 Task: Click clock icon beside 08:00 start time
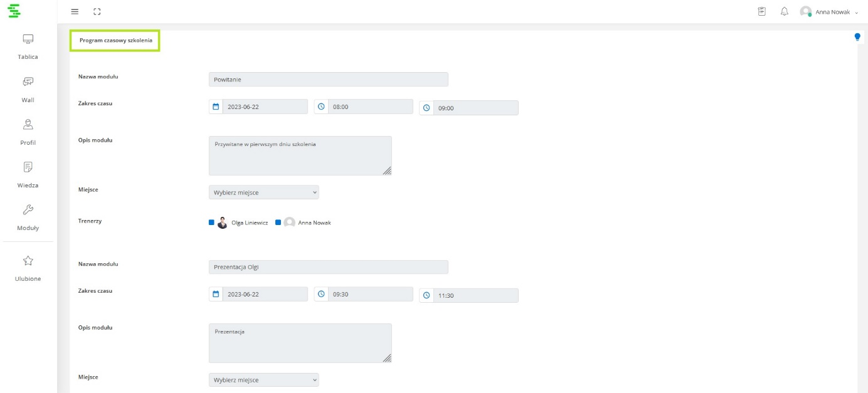pyautogui.click(x=321, y=107)
